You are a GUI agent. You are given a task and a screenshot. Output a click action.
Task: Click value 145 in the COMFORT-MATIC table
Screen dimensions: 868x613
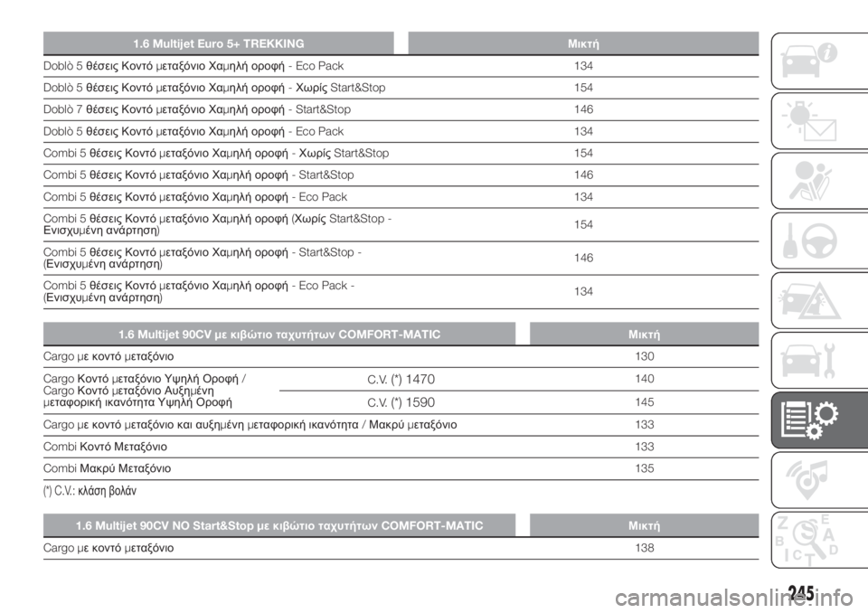(x=645, y=402)
